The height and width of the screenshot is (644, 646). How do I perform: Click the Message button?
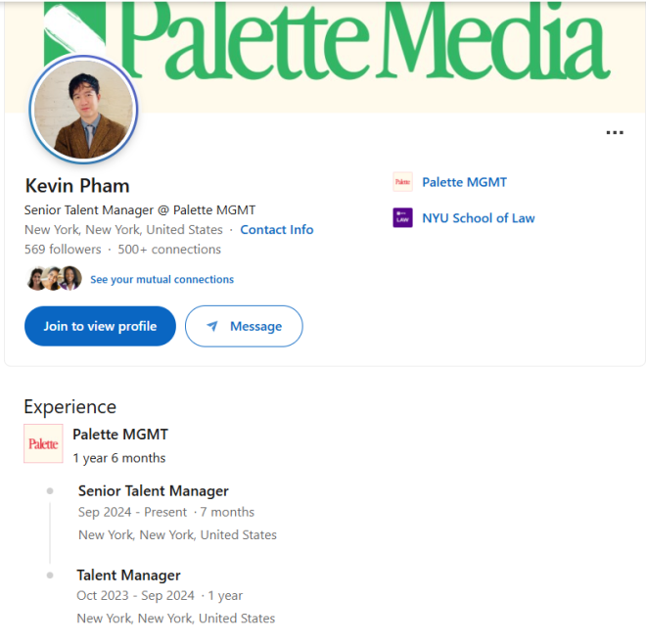tap(244, 326)
